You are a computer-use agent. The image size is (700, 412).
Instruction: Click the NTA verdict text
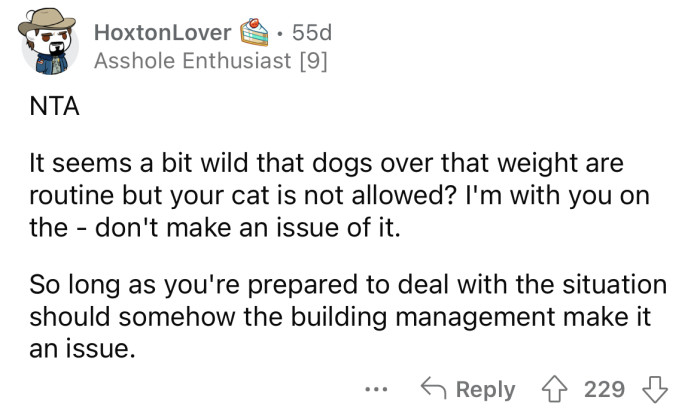coord(54,107)
